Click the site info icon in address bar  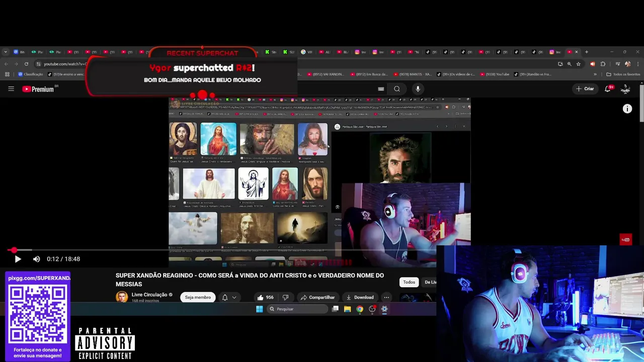[x=38, y=64]
